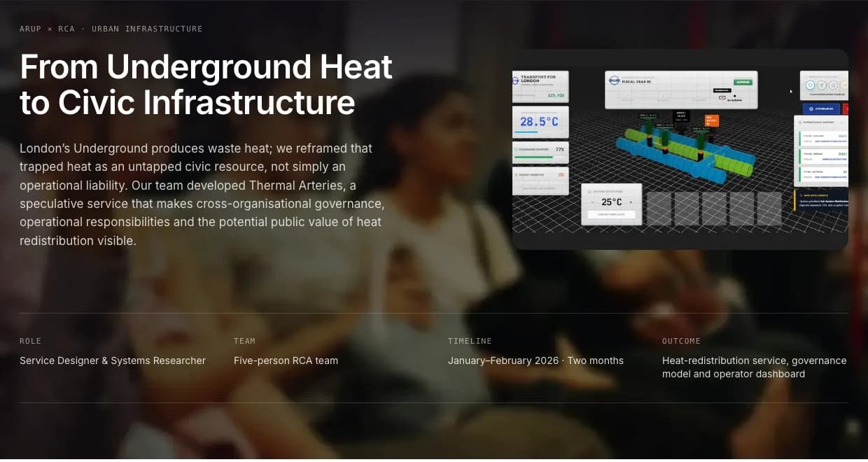Click the 'OUTCOME' label

681,341
